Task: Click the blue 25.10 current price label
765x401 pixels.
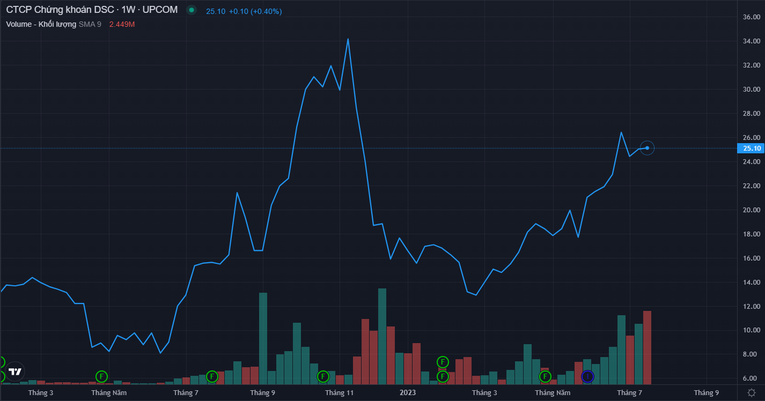Action: (x=749, y=148)
